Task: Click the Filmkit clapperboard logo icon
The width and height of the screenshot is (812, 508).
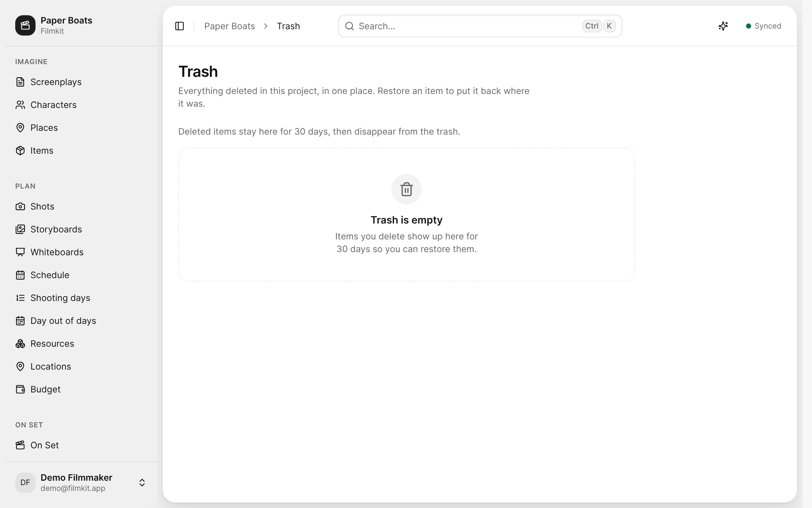Action: (25, 25)
